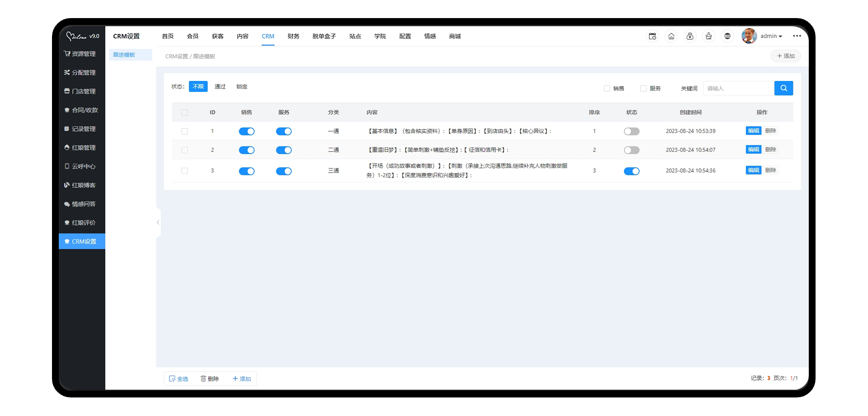This screenshot has width=868, height=416.
Task: Toggle the 状态 switch for row 1
Action: click(x=631, y=132)
